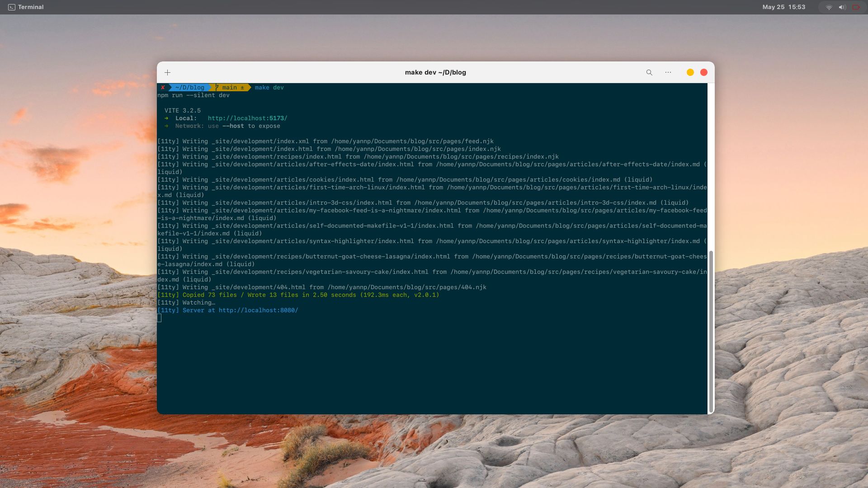Open the Vite link http://localhost:5173/
Image resolution: width=868 pixels, height=488 pixels.
click(247, 118)
